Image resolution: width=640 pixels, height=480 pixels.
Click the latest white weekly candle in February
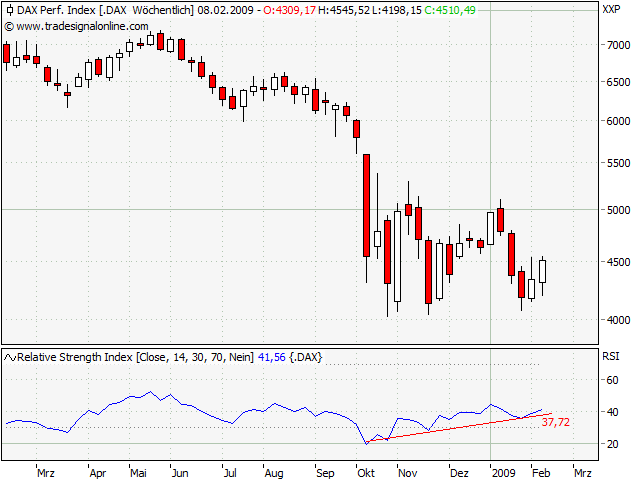pyautogui.click(x=542, y=271)
